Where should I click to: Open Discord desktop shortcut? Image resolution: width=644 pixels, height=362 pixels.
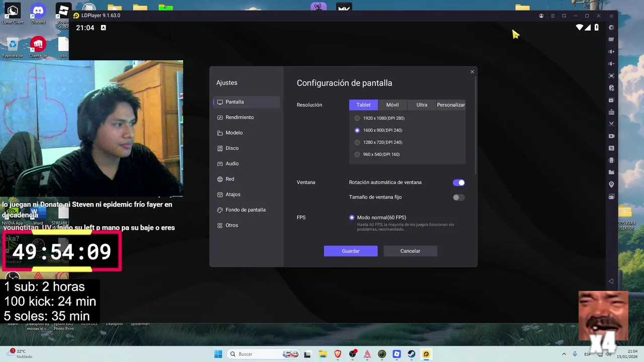tap(38, 13)
